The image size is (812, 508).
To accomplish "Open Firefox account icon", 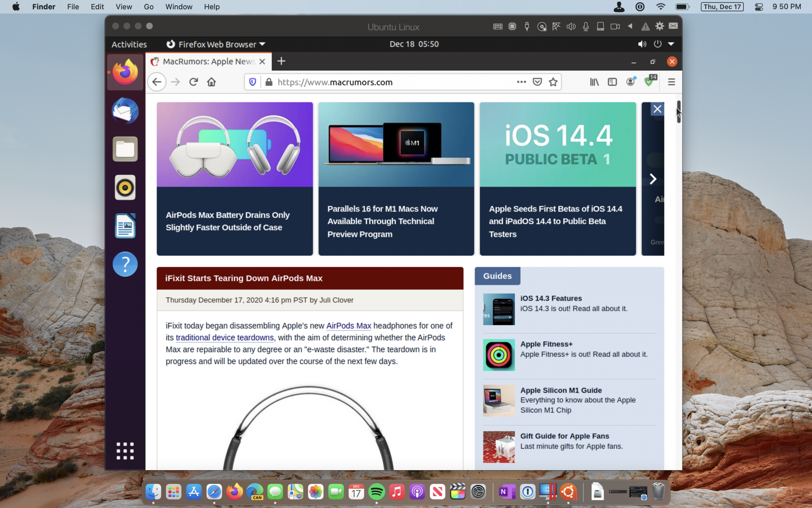I will 631,82.
